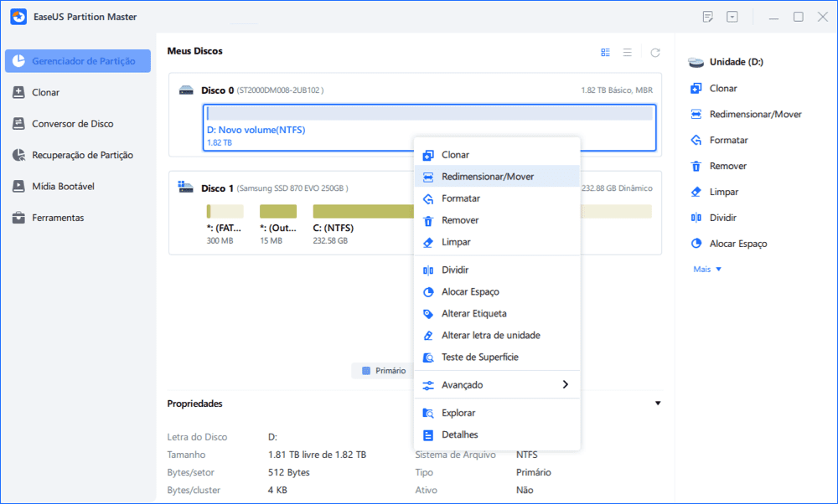The width and height of the screenshot is (838, 504).
Task: Click the "NTFS" file system property value
Action: pyautogui.click(x=527, y=455)
